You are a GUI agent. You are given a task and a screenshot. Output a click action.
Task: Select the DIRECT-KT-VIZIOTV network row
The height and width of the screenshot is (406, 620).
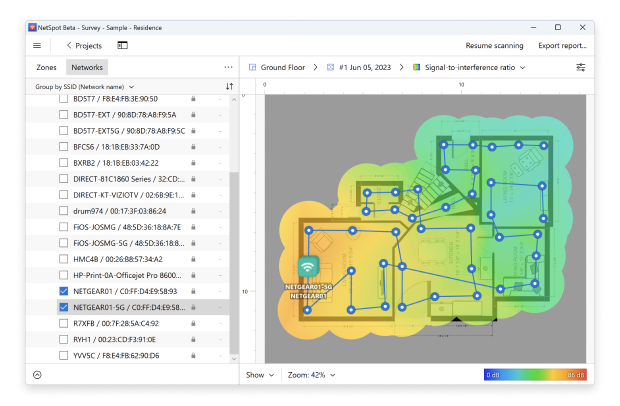128,195
